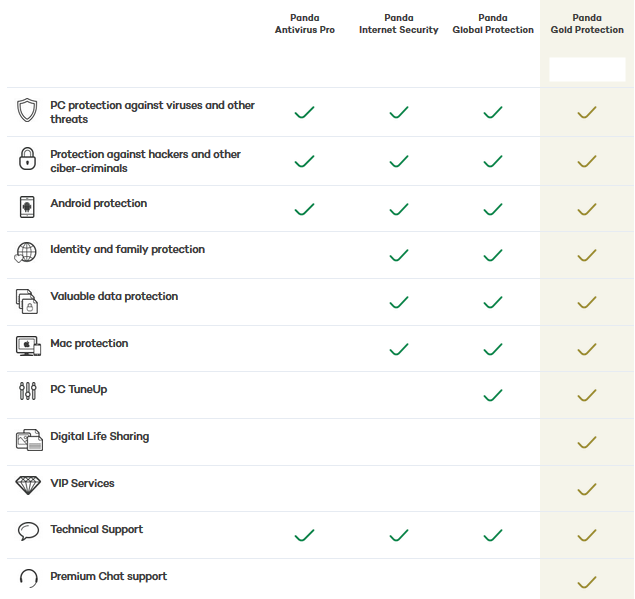Click the photo files icon for Digital Life Sharing
Image resolution: width=635 pixels, height=599 pixels.
(29, 440)
